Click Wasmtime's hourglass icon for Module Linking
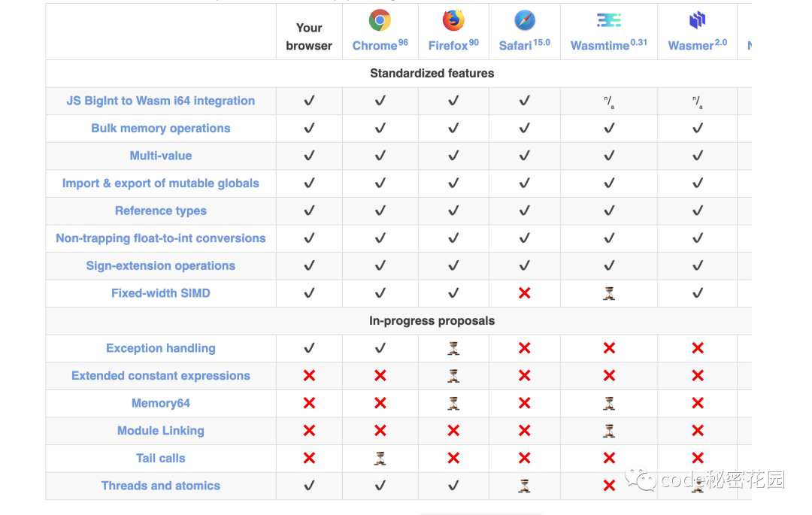Viewport: 812px width, 515px height. (609, 431)
